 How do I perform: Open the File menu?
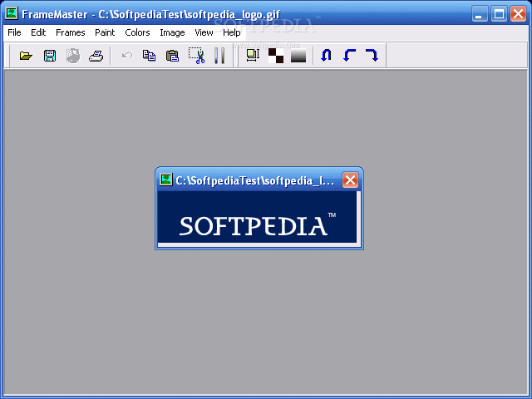(x=14, y=32)
